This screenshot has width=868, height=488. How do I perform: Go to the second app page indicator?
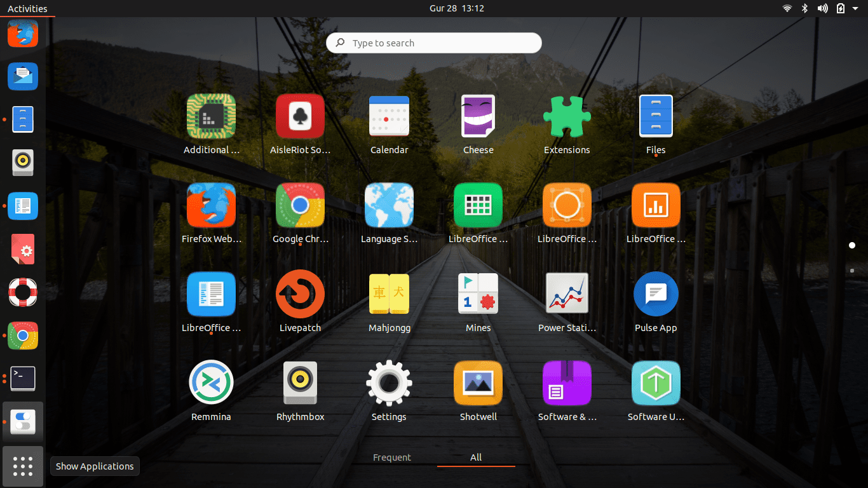pyautogui.click(x=852, y=271)
